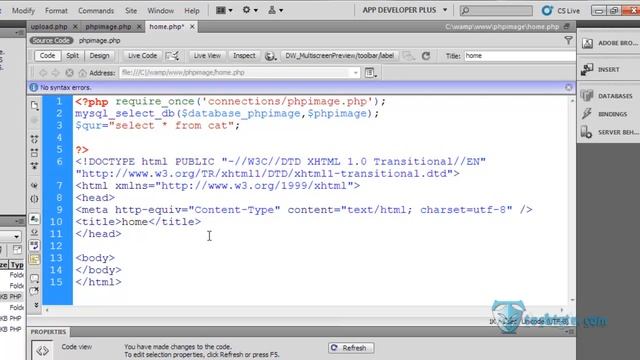Toggle Word Wrap in coding toolbar
This screenshot has width=640, height=360.
coord(35,245)
